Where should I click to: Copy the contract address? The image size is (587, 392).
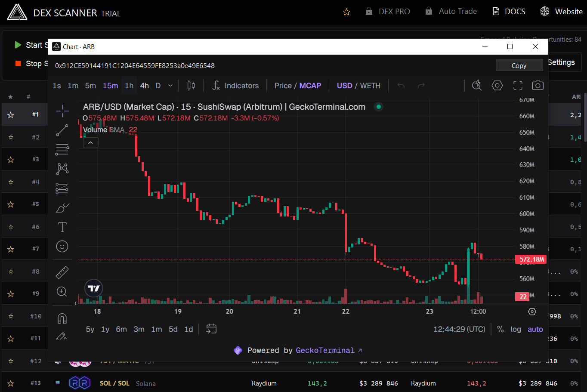pos(519,65)
